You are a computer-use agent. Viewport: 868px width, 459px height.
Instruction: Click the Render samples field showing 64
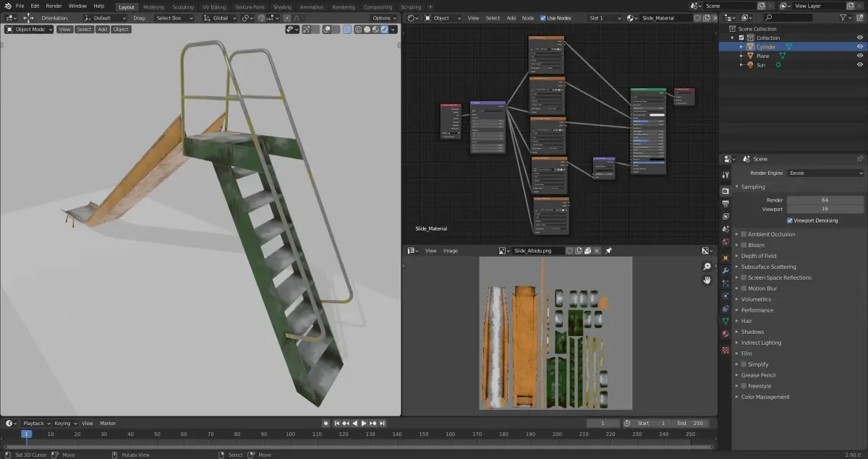pos(825,200)
